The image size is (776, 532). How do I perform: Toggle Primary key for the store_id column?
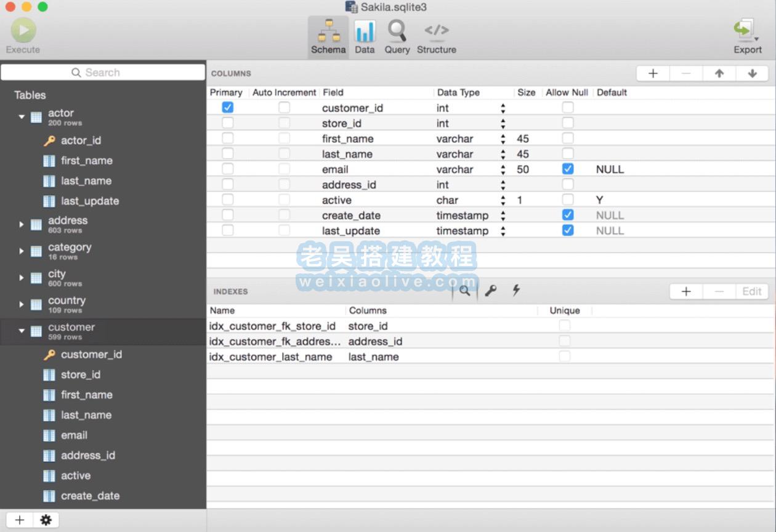[228, 123]
